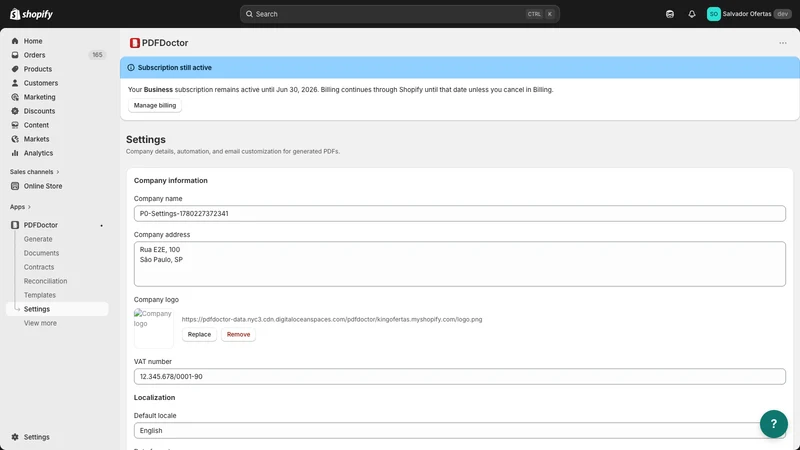Screen dimensions: 800x450
Task: Edit the Company name field
Action: (x=459, y=213)
